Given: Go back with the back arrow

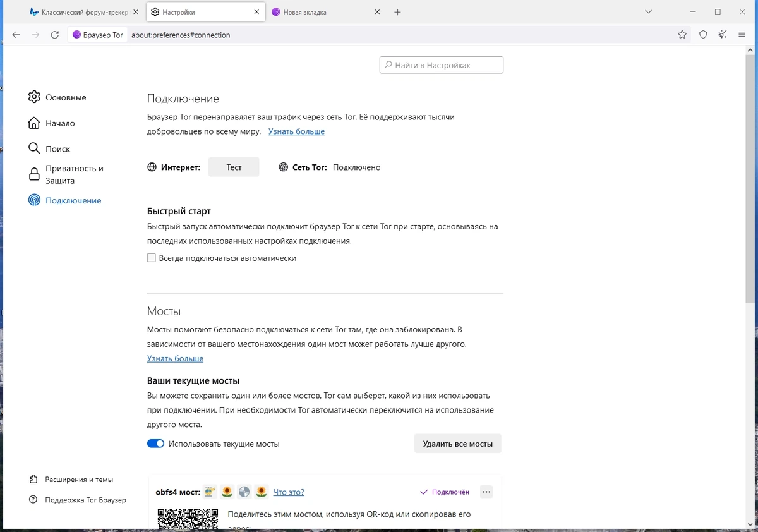Looking at the screenshot, I should pos(16,35).
